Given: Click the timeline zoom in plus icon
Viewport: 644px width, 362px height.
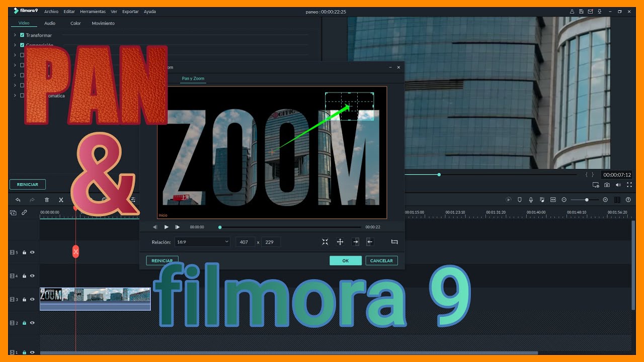Looking at the screenshot, I should pyautogui.click(x=605, y=200).
